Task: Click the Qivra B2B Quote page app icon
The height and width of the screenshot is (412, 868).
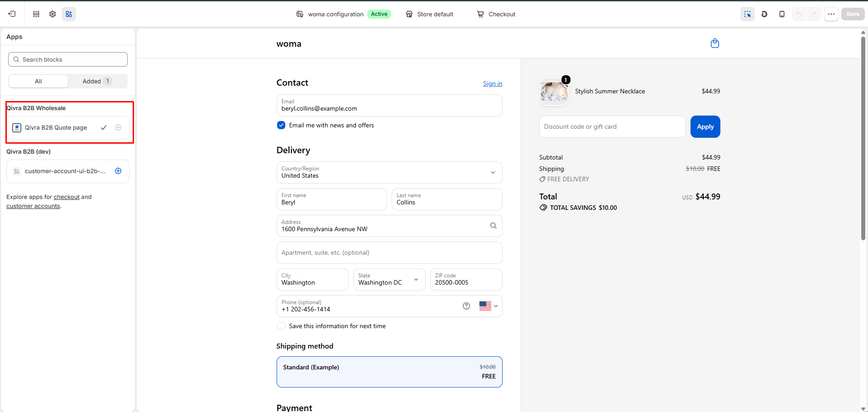Action: (x=17, y=127)
